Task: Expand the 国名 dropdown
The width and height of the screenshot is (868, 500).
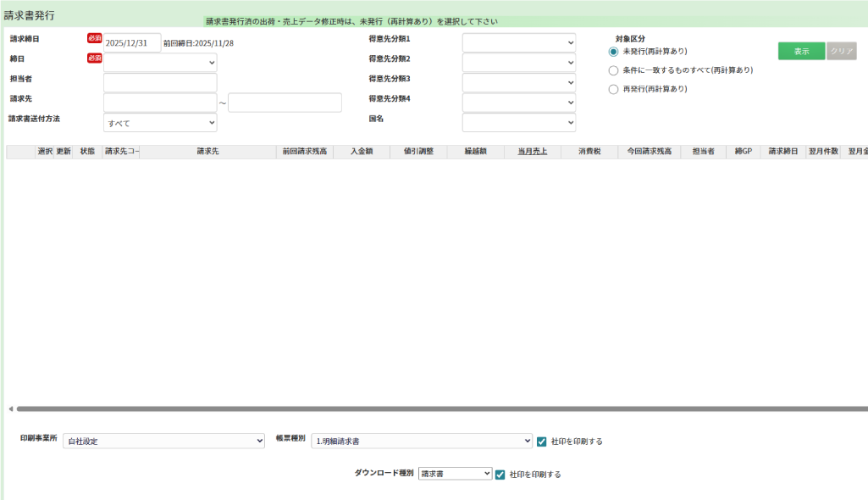Action: tap(518, 123)
